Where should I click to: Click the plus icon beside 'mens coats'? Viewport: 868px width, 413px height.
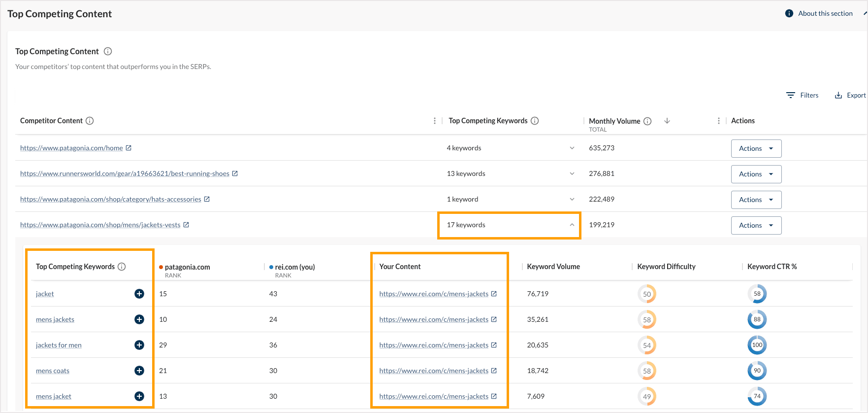tap(139, 371)
